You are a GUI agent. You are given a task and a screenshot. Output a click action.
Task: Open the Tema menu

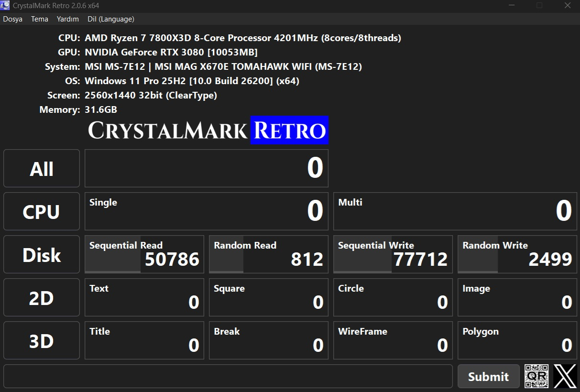pos(40,19)
